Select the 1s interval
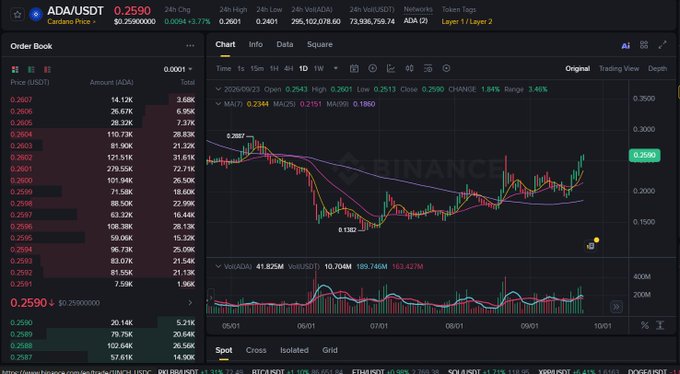This screenshot has width=680, height=374. 241,69
